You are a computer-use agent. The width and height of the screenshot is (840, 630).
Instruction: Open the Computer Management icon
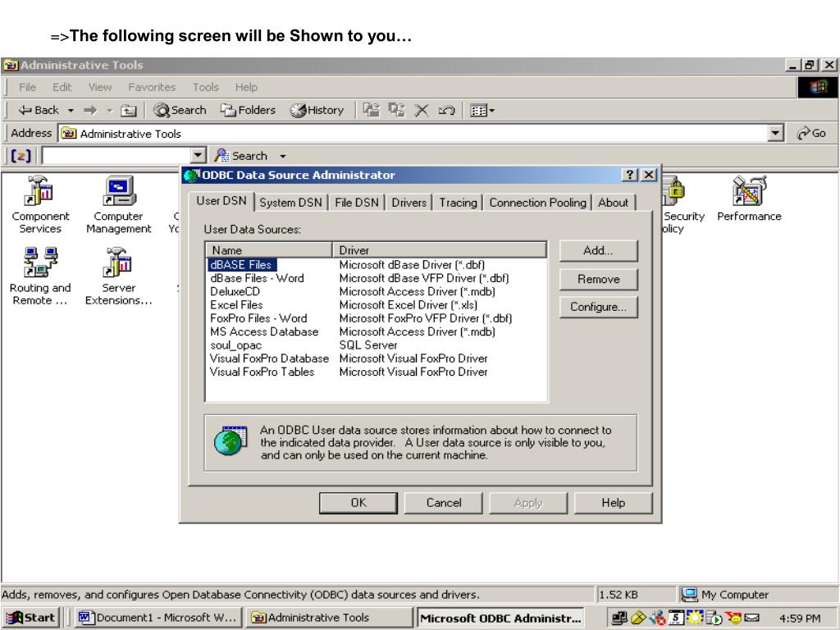118,204
